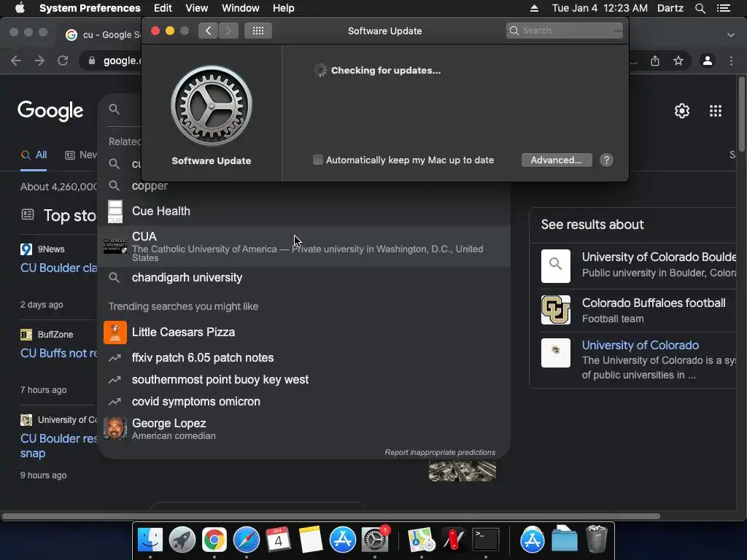Choose ffxiv patch 6.05 patch notes suggestion
Image resolution: width=747 pixels, height=560 pixels.
304,357
